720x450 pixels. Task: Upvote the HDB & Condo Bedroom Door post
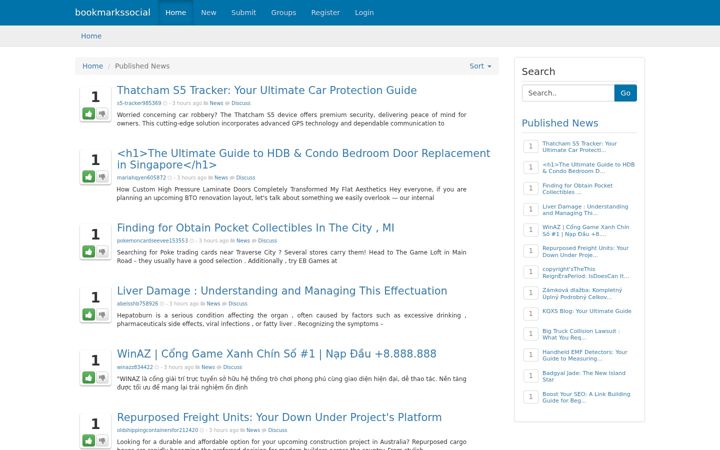pyautogui.click(x=89, y=176)
